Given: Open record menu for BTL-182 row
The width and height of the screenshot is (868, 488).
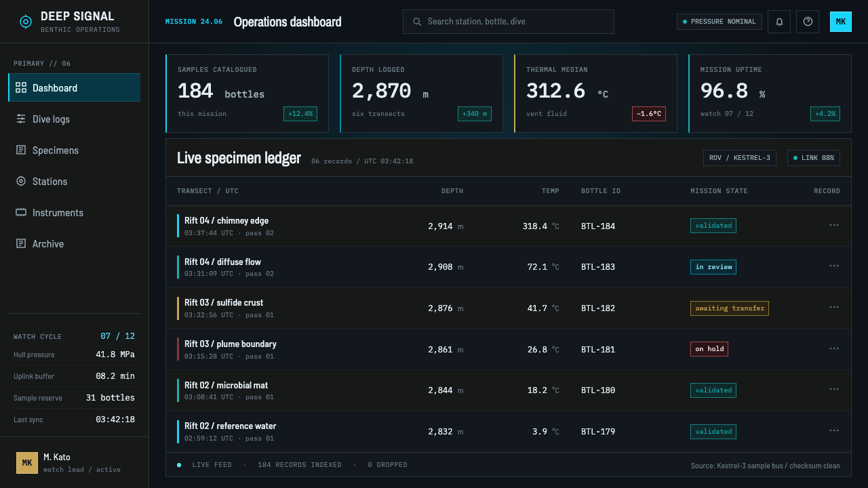Looking at the screenshot, I should (834, 307).
